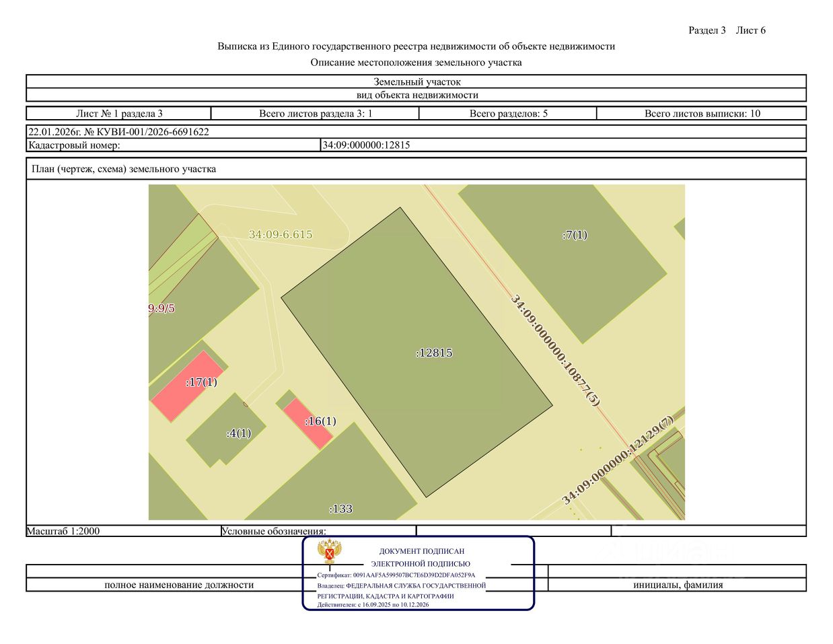Image resolution: width=833 pixels, height=644 pixels.
Task: Click the 'Условные обозначения:' label
Action: tap(274, 531)
